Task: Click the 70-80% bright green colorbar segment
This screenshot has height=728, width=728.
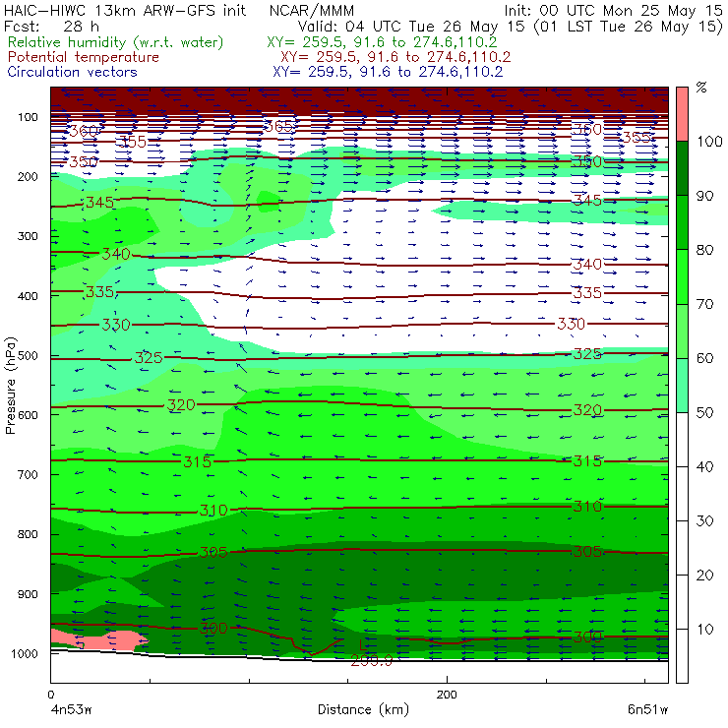Action: [682, 276]
